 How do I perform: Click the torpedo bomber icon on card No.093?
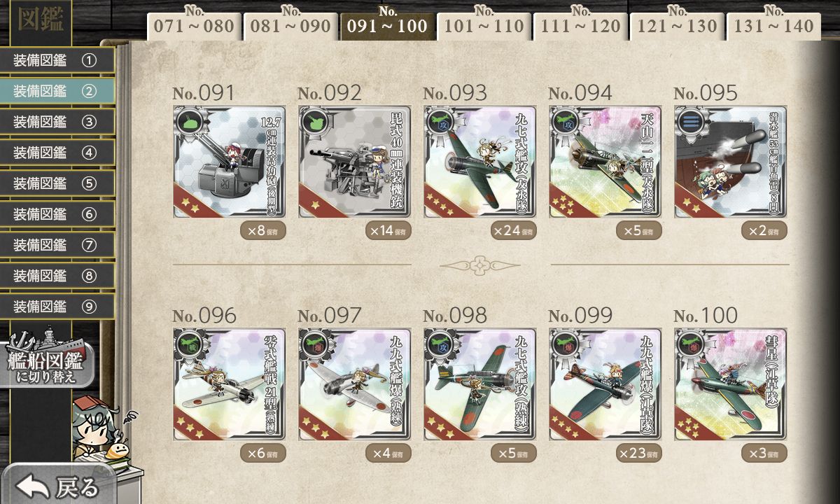(x=440, y=121)
